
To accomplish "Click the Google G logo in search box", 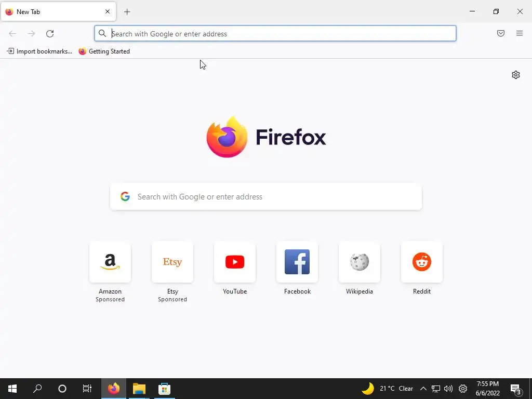I will pos(125,196).
